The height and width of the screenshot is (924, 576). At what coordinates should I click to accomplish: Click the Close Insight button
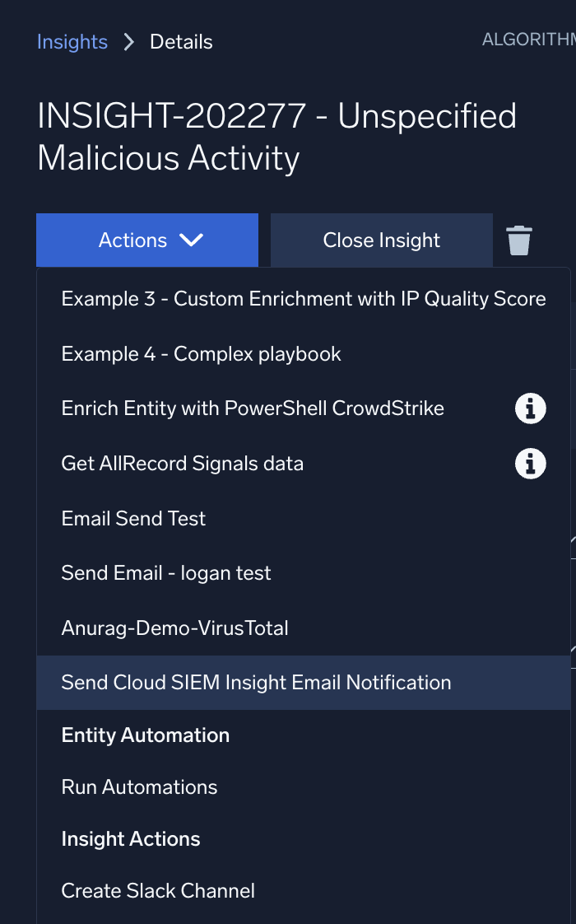[x=381, y=240]
